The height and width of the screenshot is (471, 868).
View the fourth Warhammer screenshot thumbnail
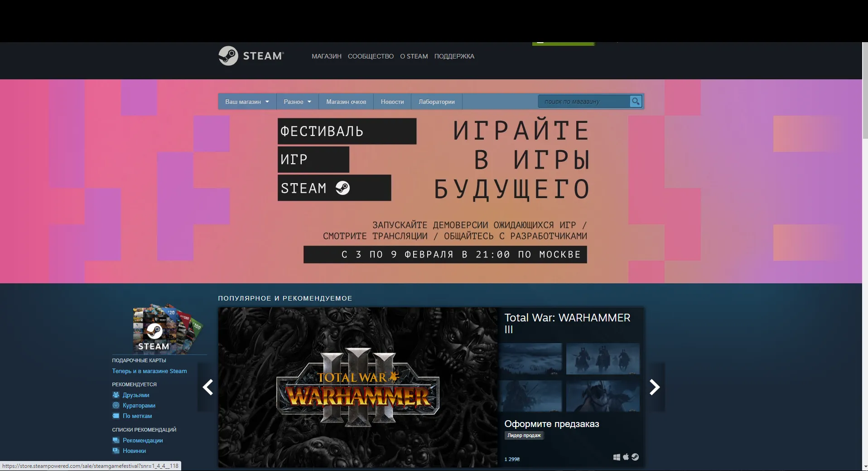click(603, 396)
